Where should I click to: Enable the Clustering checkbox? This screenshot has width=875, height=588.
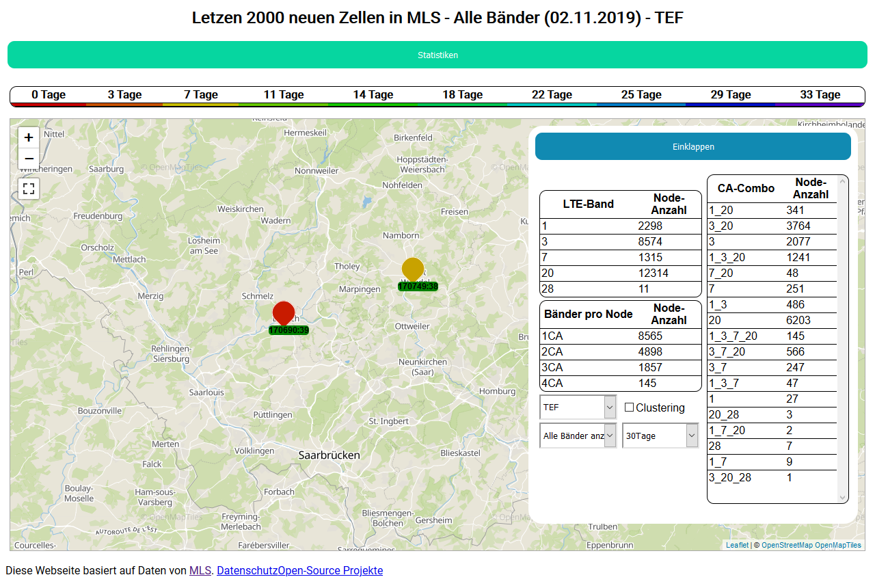(630, 407)
